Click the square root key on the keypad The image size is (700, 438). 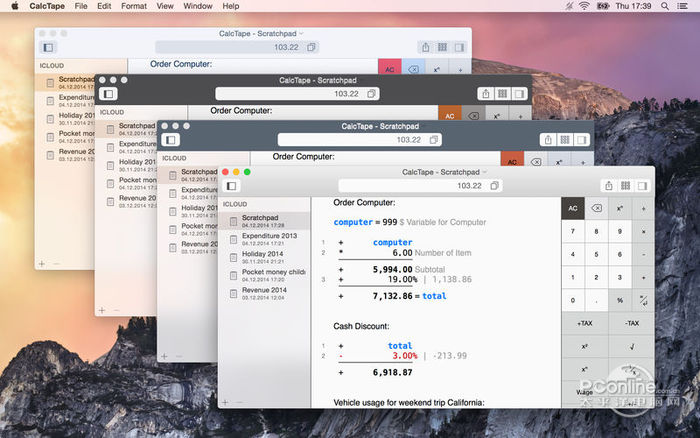(632, 346)
